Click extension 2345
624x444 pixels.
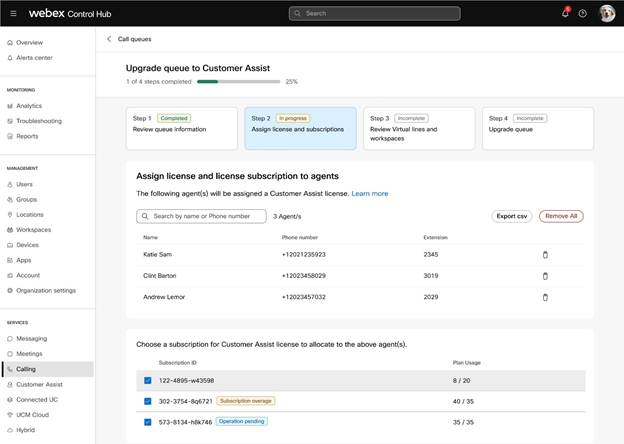[x=431, y=255]
